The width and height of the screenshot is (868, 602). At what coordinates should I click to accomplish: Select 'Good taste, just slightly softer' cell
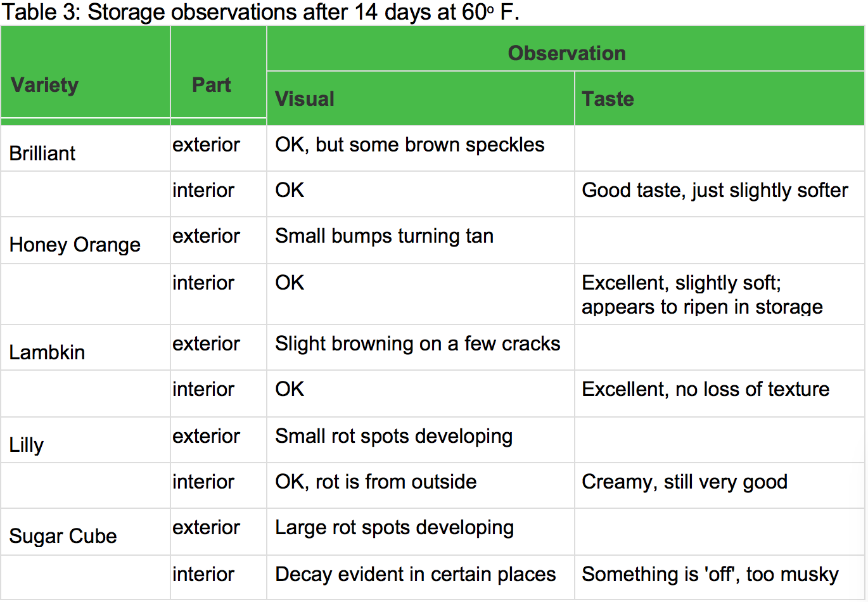[715, 191]
